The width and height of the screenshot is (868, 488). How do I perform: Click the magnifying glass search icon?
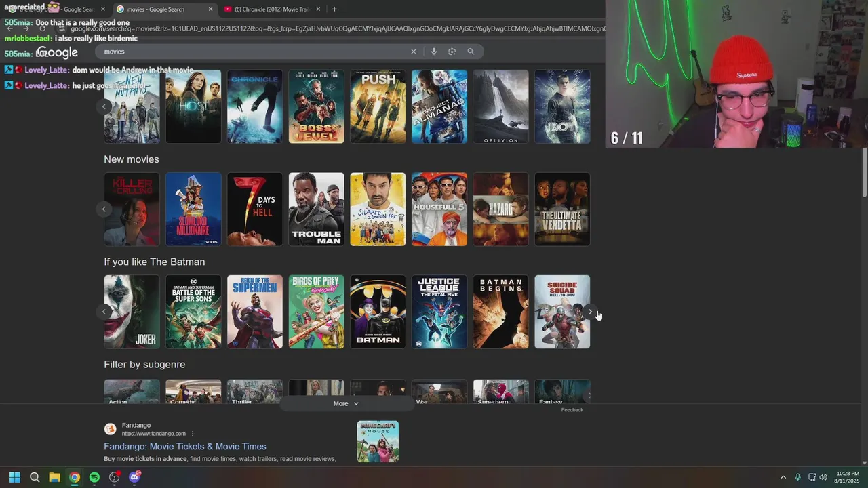coord(471,52)
